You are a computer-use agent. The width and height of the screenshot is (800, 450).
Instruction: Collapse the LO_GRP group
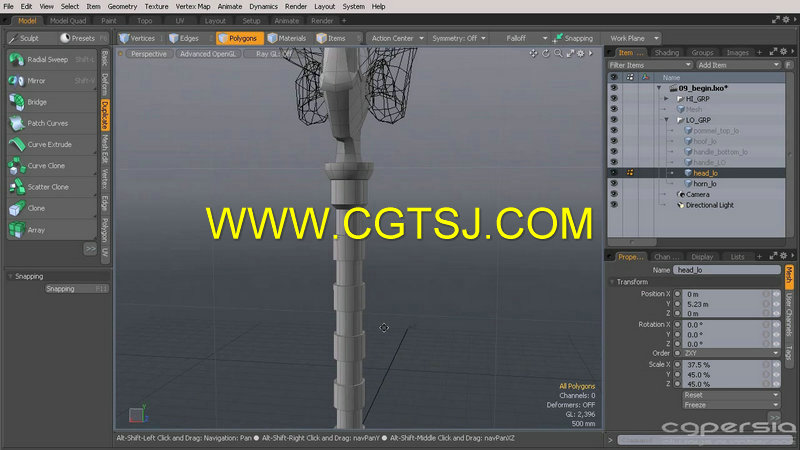click(x=666, y=120)
